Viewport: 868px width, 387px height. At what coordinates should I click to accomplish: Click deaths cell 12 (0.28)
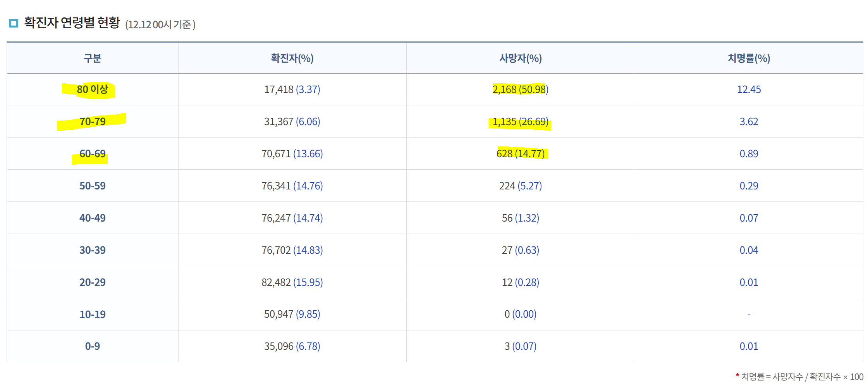coord(521,282)
